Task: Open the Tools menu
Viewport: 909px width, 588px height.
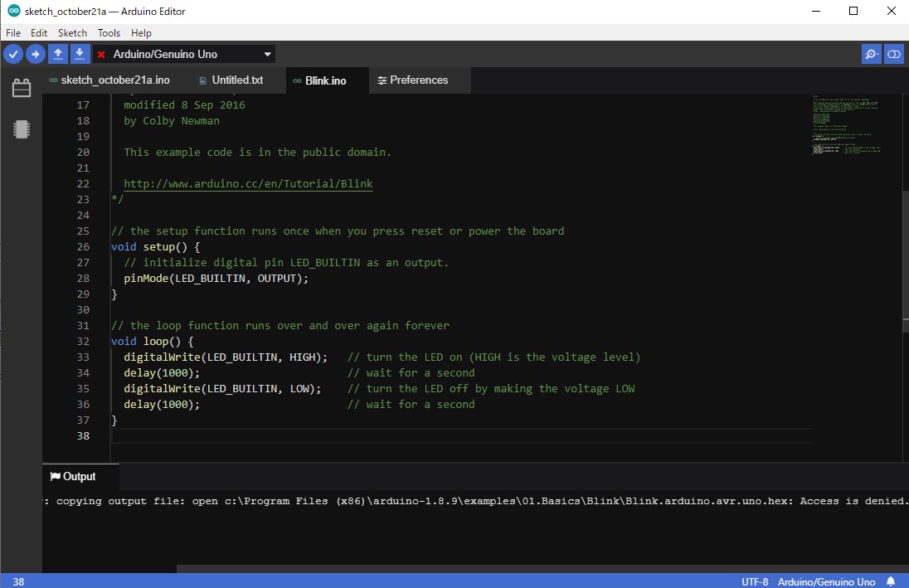Action: coord(109,33)
